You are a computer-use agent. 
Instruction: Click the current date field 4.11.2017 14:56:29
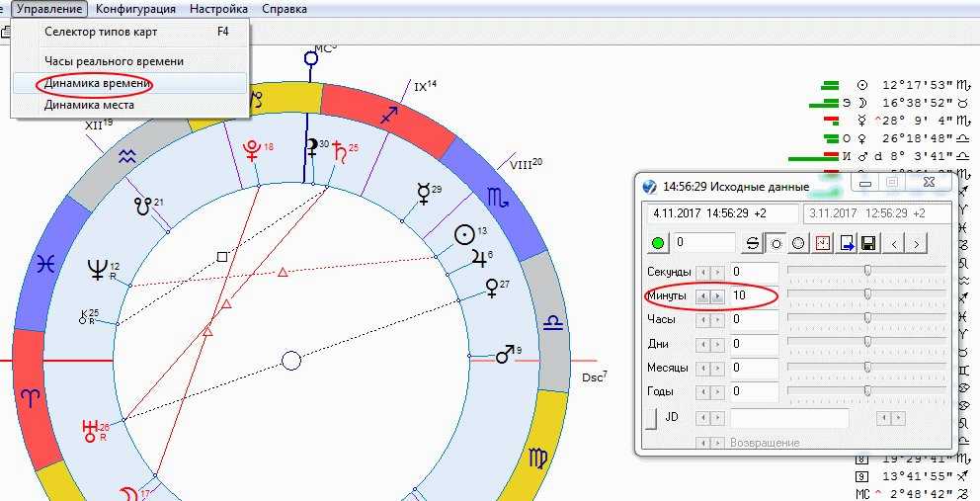(x=723, y=213)
